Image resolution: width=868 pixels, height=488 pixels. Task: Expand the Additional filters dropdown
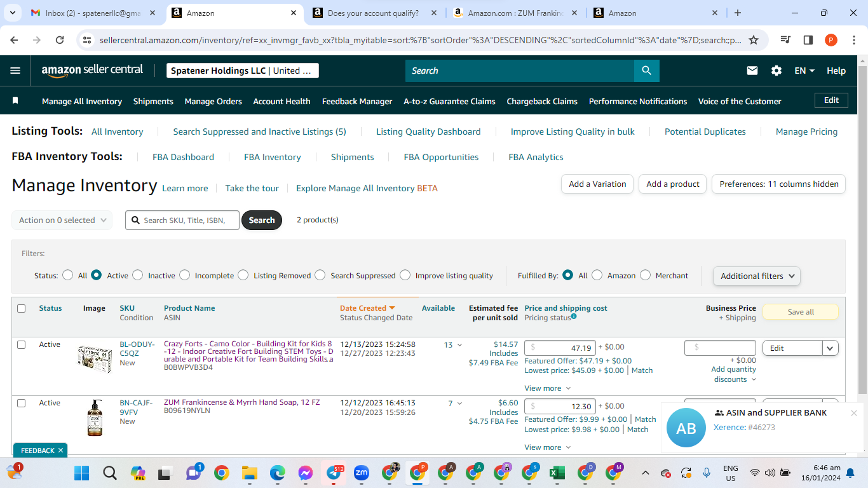(x=757, y=276)
